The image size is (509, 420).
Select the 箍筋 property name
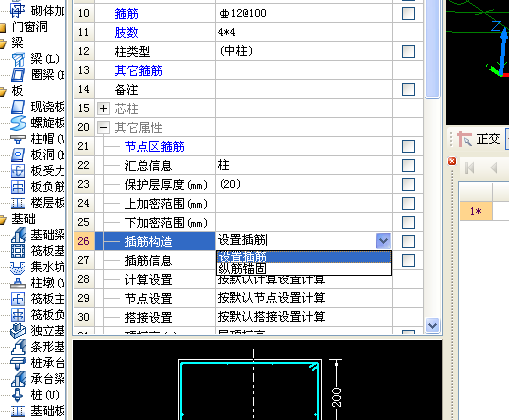coord(126,14)
